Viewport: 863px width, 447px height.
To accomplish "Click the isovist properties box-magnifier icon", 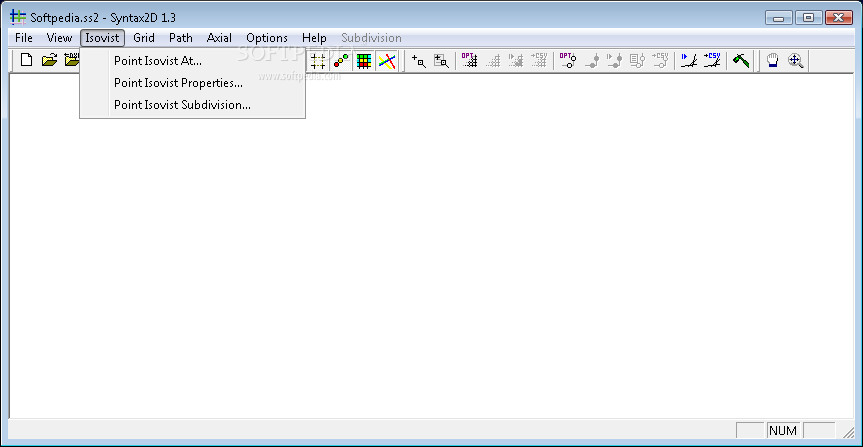I will click(441, 61).
